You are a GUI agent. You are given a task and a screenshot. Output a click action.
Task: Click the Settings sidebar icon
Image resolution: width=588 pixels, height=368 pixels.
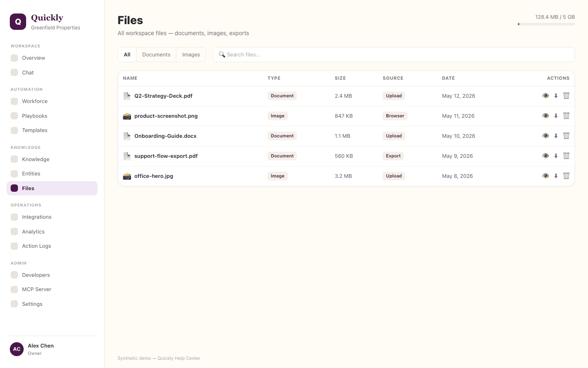pyautogui.click(x=14, y=304)
